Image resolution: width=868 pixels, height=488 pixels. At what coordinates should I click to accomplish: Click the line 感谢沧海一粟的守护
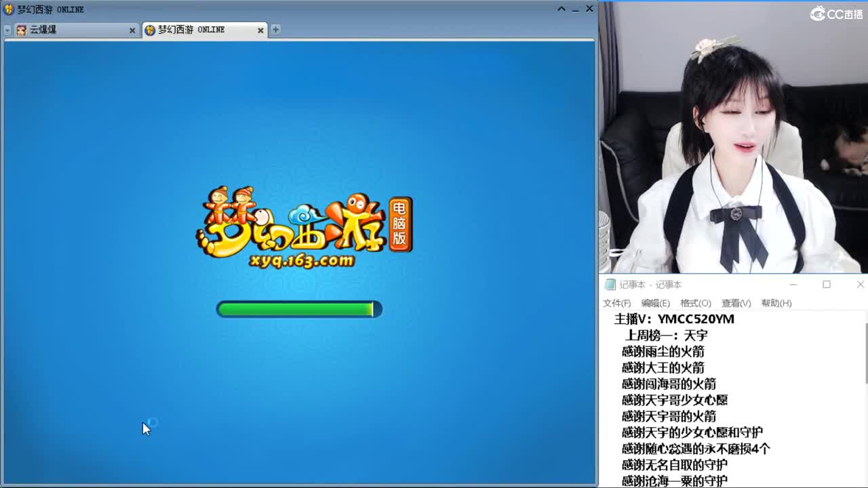click(675, 481)
